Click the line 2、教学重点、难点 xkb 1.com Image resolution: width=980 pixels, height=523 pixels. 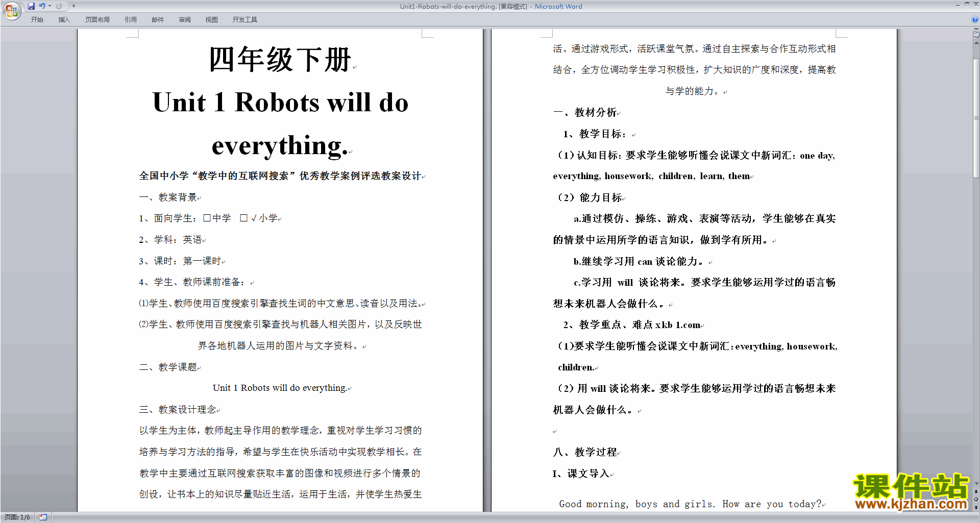(x=632, y=325)
